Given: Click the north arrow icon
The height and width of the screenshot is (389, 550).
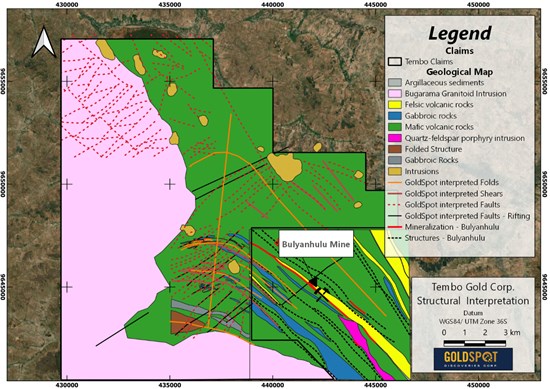Looking at the screenshot, I should tap(43, 42).
